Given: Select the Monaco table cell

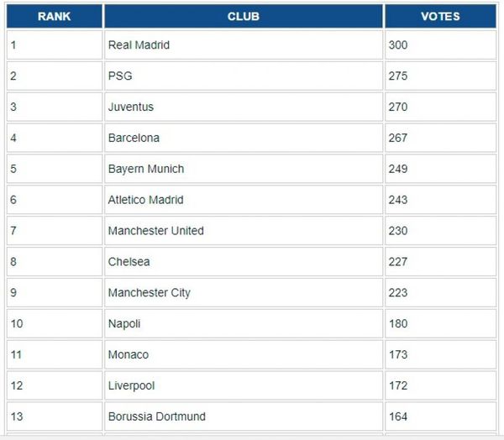Looking at the screenshot, I should [x=244, y=354].
